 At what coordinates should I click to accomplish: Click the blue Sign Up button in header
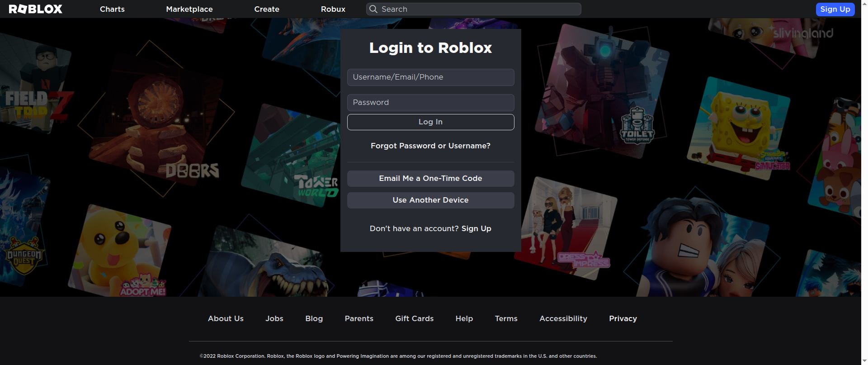[835, 9]
